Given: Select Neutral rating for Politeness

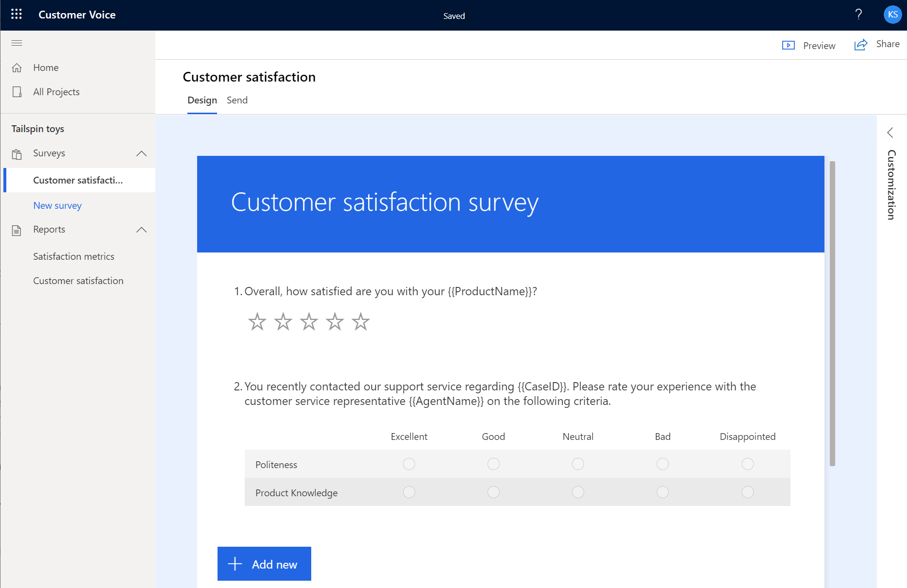Looking at the screenshot, I should point(578,464).
